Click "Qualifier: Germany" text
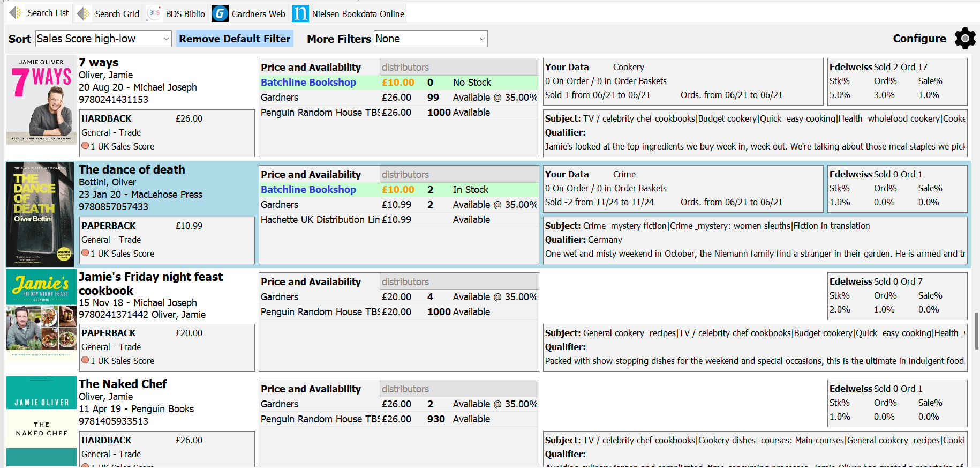 [584, 240]
